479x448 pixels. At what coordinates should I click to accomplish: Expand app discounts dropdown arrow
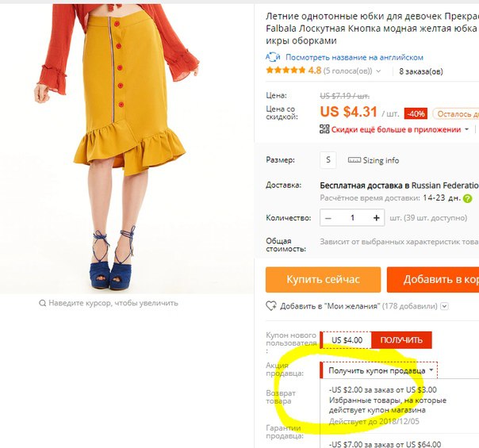(466, 129)
